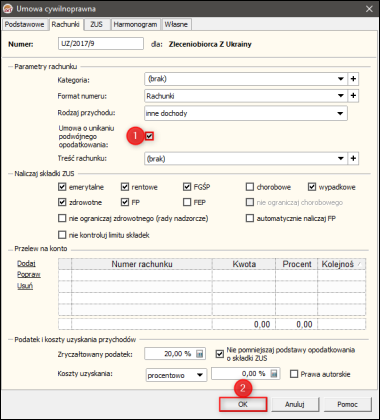Expand the Kategoria dropdown
The width and height of the screenshot is (380, 420).
pyautogui.click(x=340, y=79)
